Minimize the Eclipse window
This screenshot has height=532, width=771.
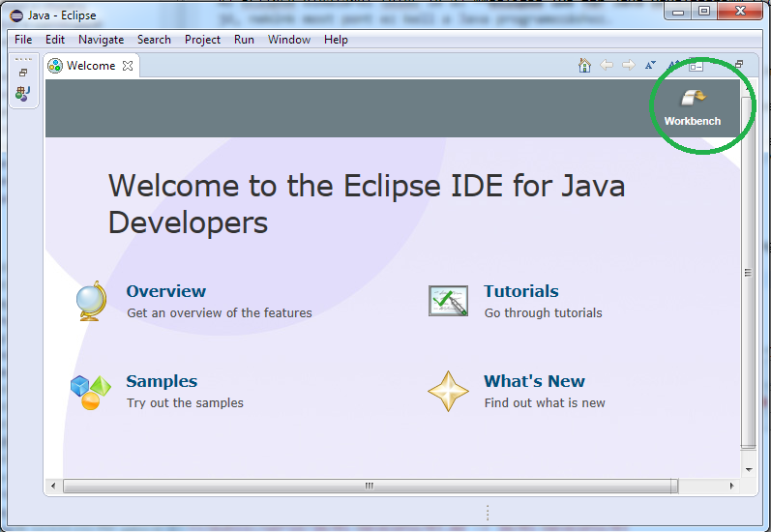[678, 11]
